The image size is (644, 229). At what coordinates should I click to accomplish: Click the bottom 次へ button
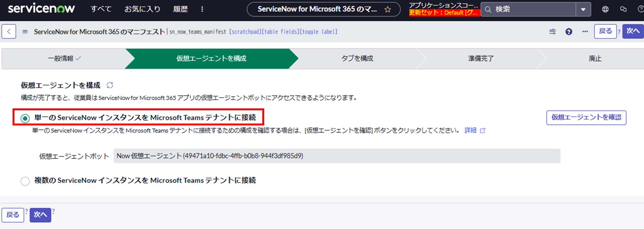point(40,215)
